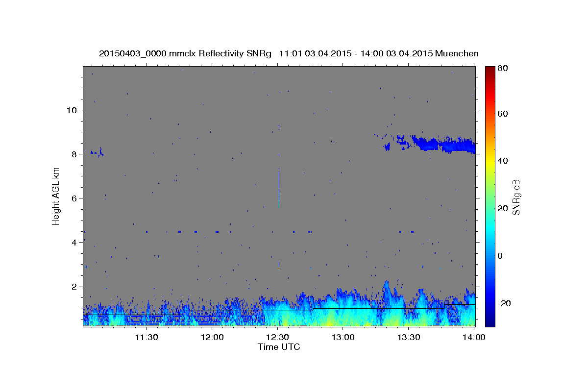Click the 'Height AGL km' axis label

point(56,196)
